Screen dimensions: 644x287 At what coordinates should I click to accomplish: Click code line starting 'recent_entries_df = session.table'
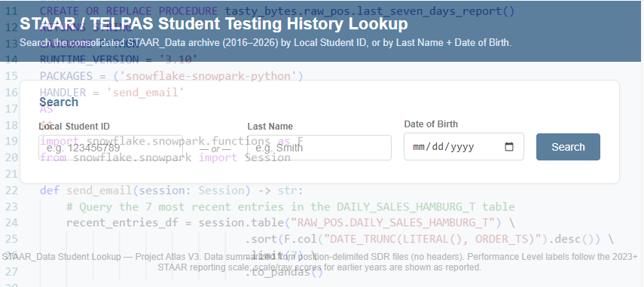[291, 223]
